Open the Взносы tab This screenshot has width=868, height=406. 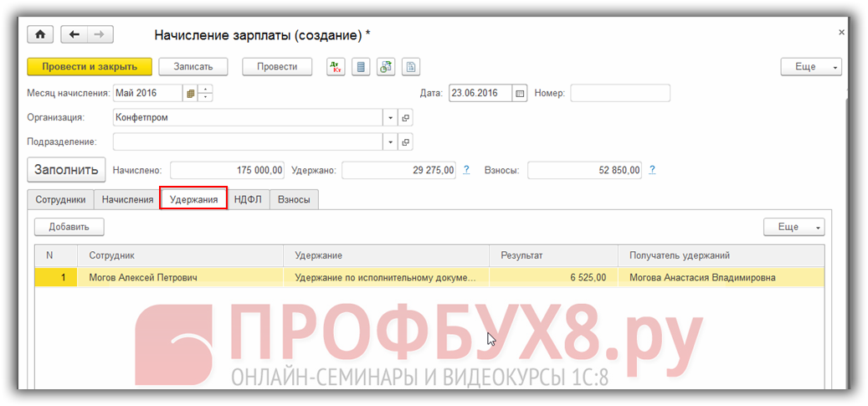pyautogui.click(x=294, y=199)
